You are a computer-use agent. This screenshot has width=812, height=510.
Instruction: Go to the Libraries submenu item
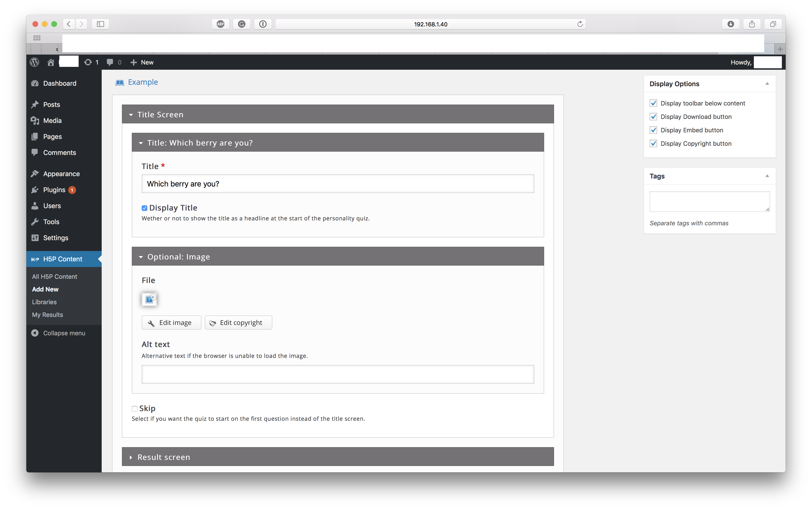pyautogui.click(x=44, y=302)
